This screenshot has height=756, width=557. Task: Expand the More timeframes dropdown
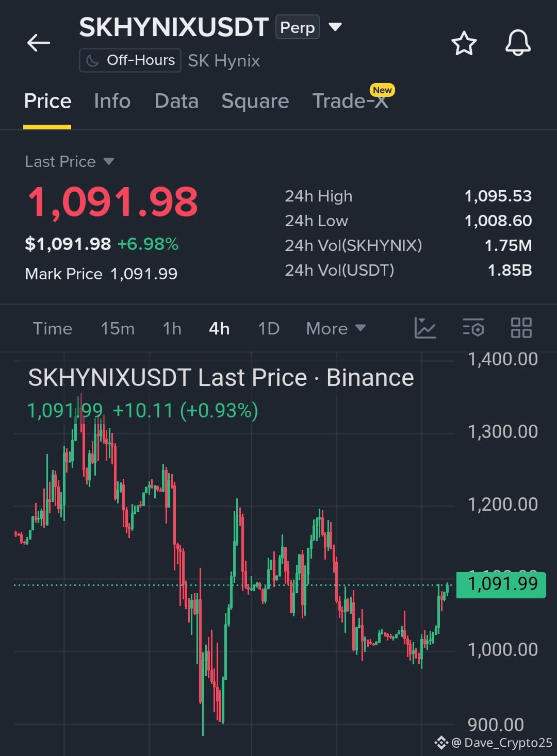[x=336, y=328]
